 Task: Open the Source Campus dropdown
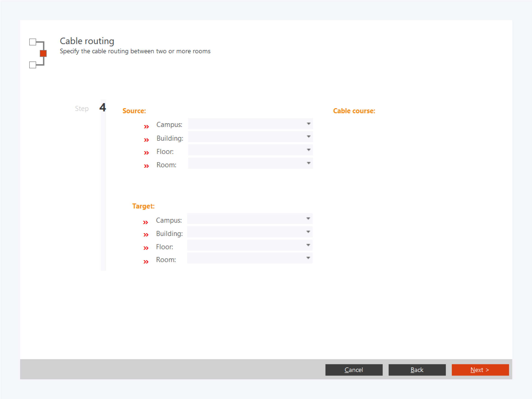(x=250, y=124)
